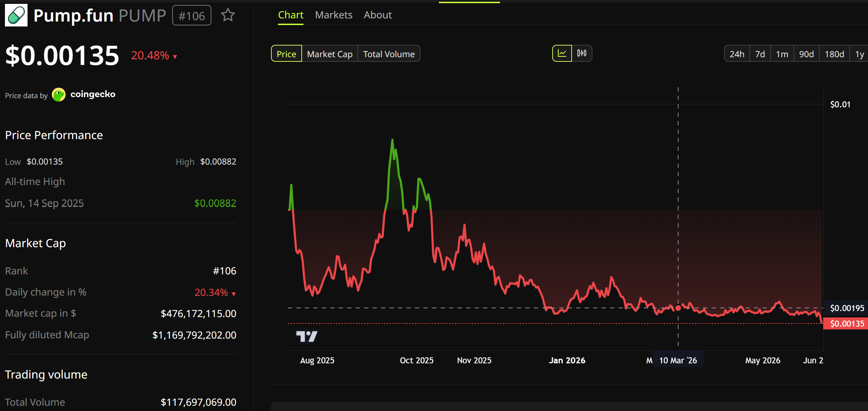This screenshot has width=868, height=411.
Task: Click the Pump.fun pill logo
Action: click(x=16, y=15)
